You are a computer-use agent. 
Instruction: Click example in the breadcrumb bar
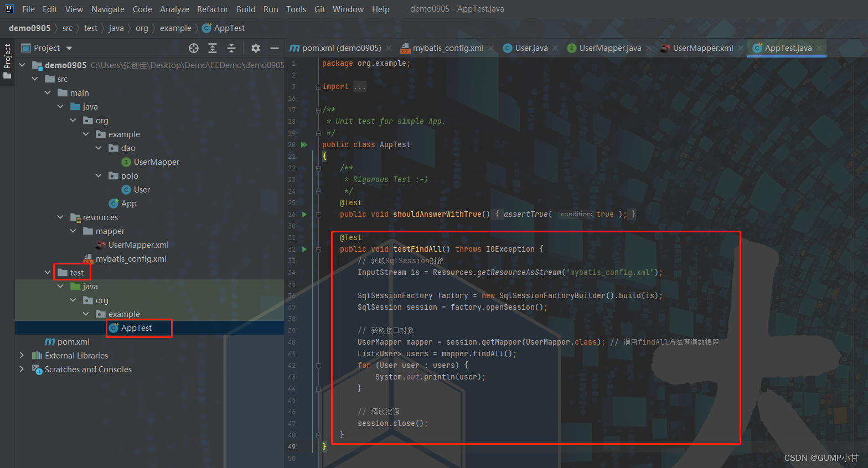[x=175, y=28]
